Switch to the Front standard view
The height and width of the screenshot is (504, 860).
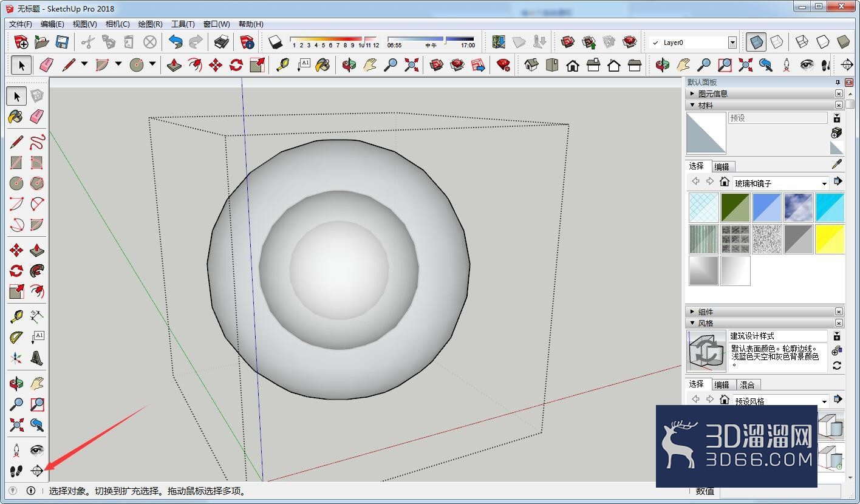pos(573,65)
